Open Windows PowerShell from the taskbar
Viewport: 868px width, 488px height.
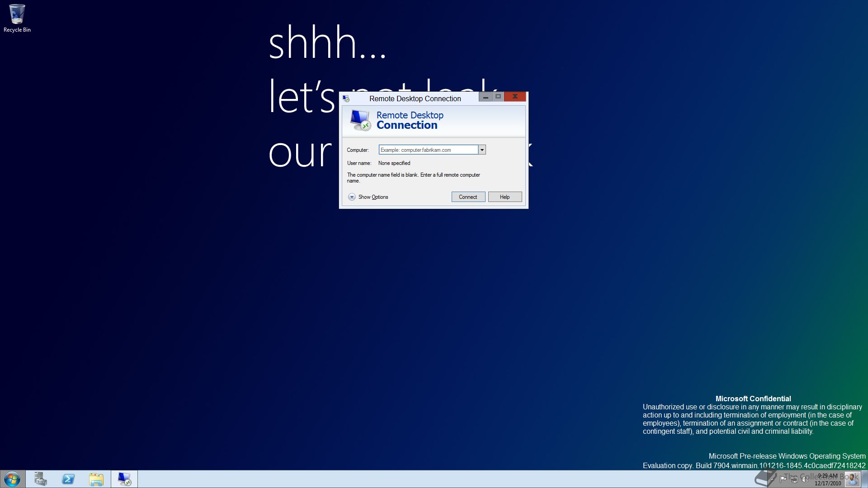click(x=68, y=479)
